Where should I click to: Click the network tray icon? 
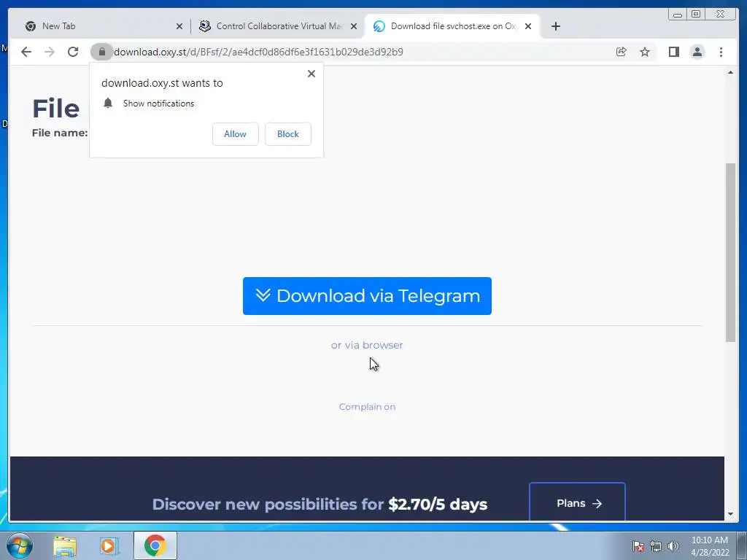tap(656, 546)
